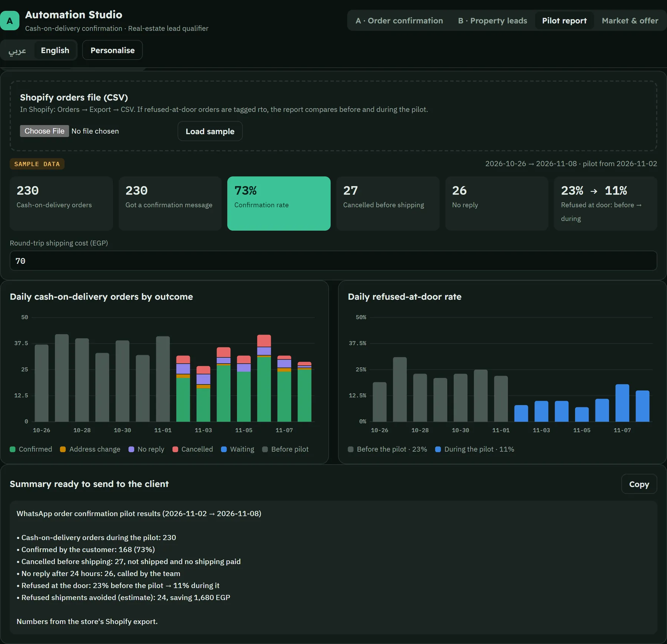Toggle the Before pilot legend gray swatch

(265, 449)
